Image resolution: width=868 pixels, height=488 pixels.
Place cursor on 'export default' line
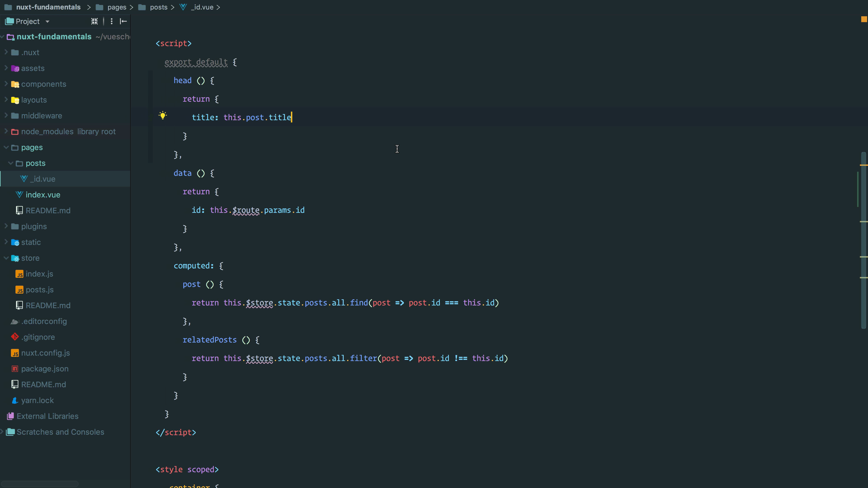pyautogui.click(x=196, y=62)
